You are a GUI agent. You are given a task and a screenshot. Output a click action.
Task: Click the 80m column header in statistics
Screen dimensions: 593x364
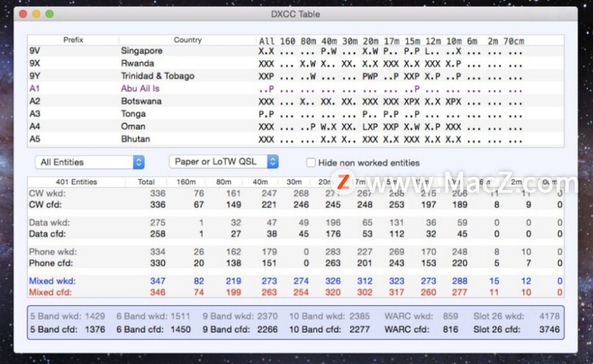point(224,182)
